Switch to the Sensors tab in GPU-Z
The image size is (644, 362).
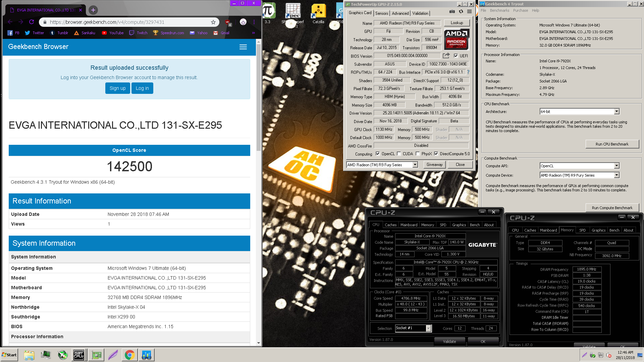(382, 13)
